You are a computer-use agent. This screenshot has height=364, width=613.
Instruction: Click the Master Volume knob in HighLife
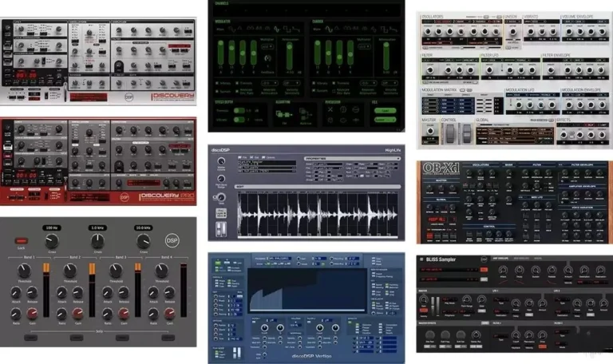pos(221,161)
